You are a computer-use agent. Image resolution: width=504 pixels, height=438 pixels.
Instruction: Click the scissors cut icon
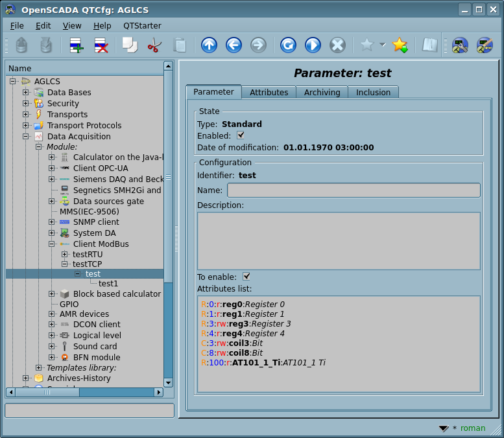[154, 45]
